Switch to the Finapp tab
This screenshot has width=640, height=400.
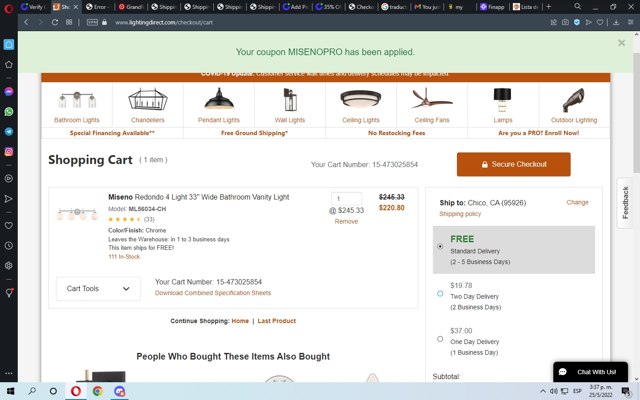coord(493,7)
